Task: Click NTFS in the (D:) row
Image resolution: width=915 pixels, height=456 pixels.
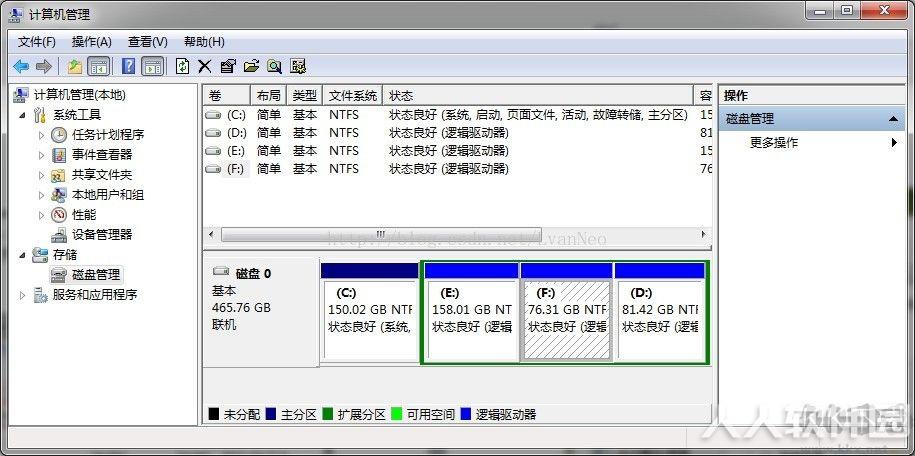Action: click(344, 133)
